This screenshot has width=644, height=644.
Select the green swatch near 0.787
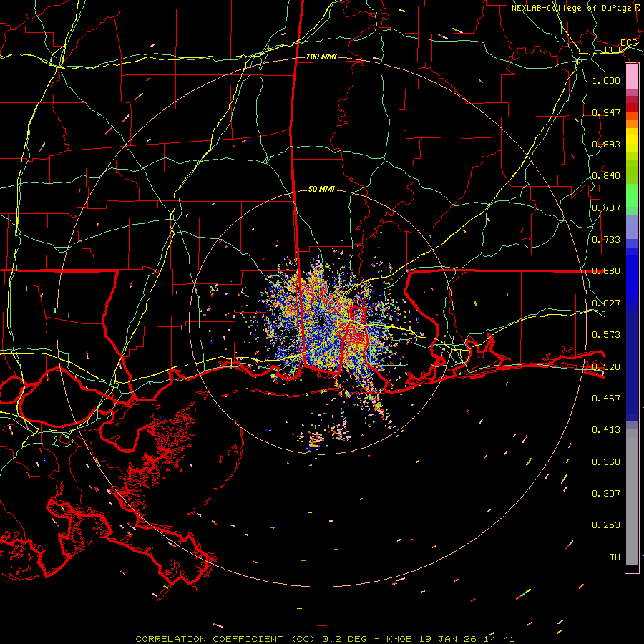click(632, 201)
